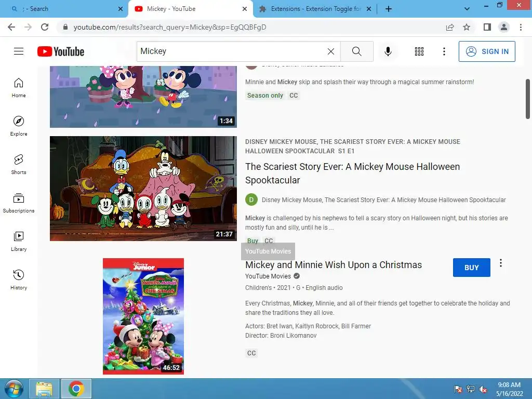Click the green D channel avatar
532x399 pixels.
coord(251,200)
